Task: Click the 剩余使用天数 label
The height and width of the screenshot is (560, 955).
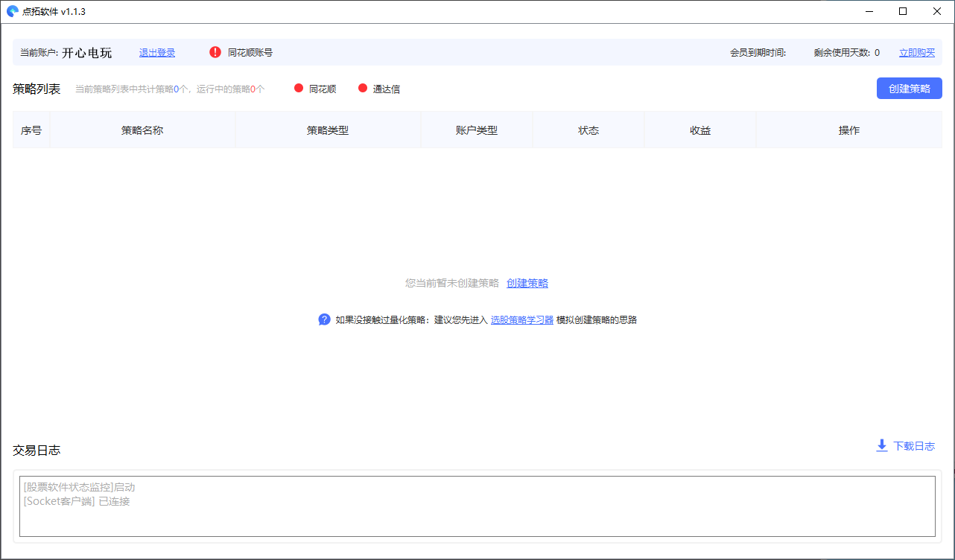Action: 842,53
